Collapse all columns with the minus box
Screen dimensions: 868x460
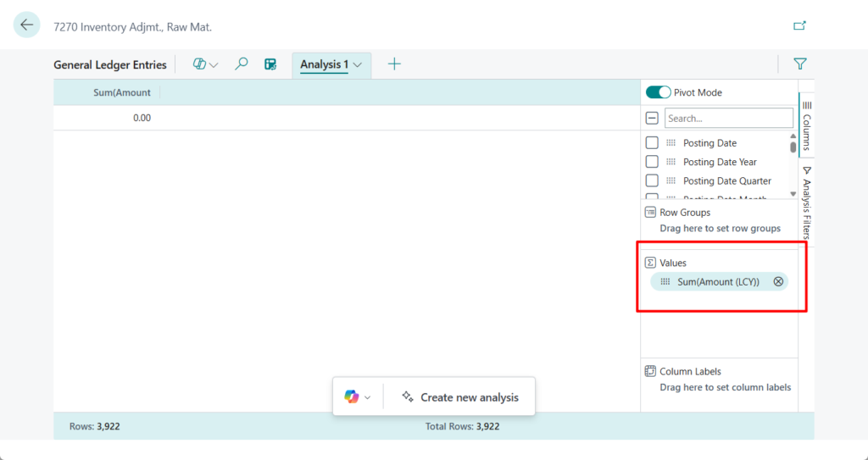[x=652, y=119]
